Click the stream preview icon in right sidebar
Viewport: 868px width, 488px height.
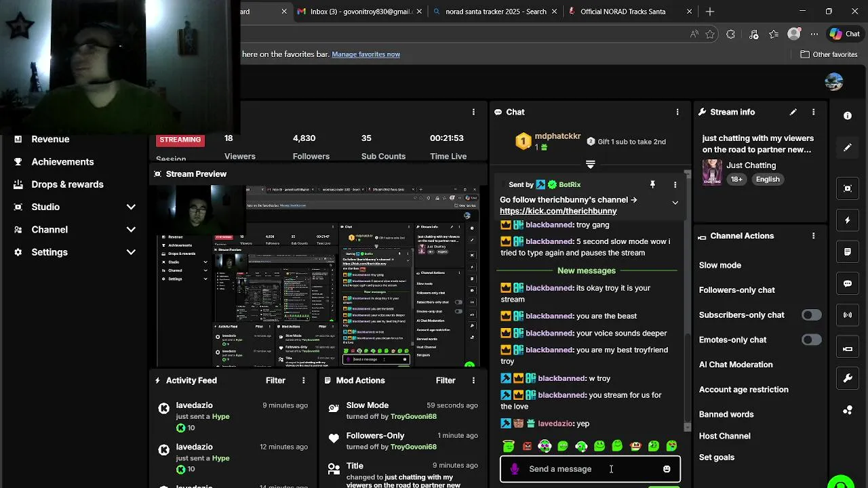848,188
